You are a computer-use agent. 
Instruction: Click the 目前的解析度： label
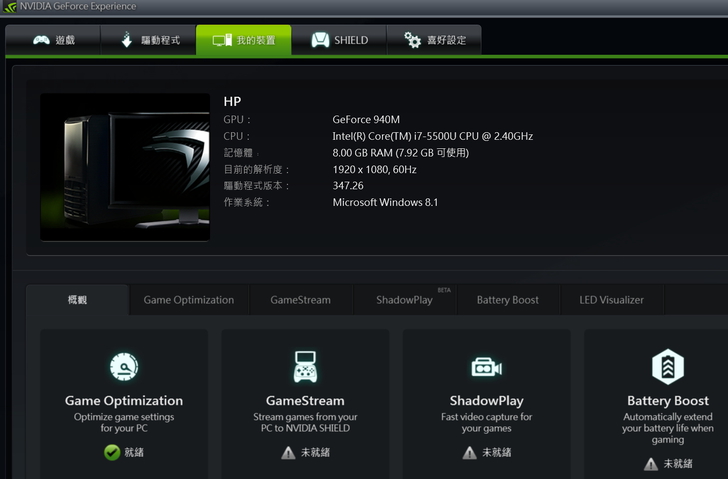pos(257,169)
